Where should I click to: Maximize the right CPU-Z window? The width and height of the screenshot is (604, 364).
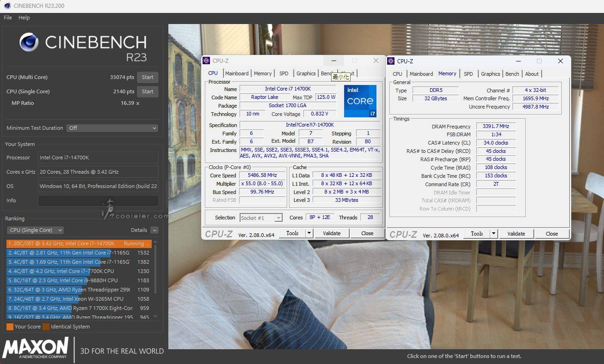click(539, 61)
